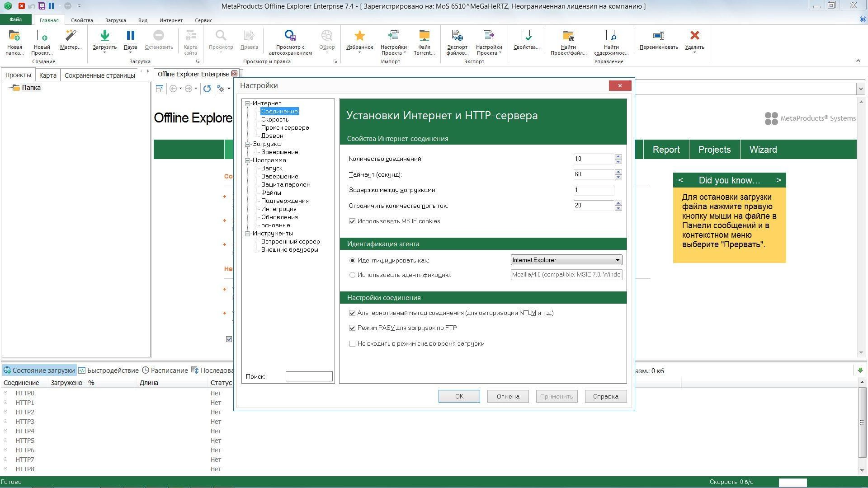The height and width of the screenshot is (488, 868).
Task: Open the Wizard (Мастер) tool
Action: pos(71,36)
